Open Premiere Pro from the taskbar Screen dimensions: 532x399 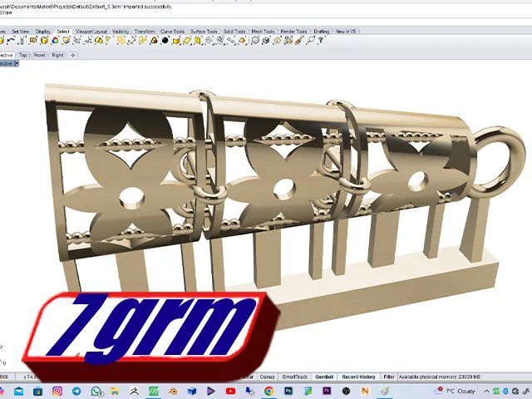(327, 392)
